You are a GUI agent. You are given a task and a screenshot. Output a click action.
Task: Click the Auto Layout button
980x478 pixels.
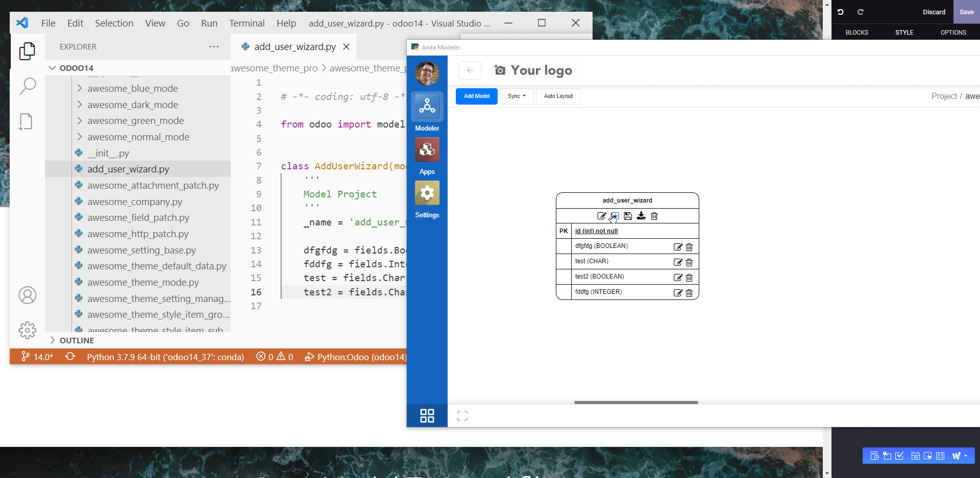558,96
